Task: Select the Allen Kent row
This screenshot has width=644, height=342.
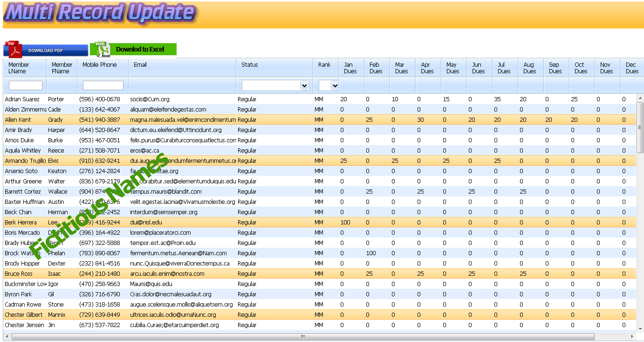Action: 18,120
